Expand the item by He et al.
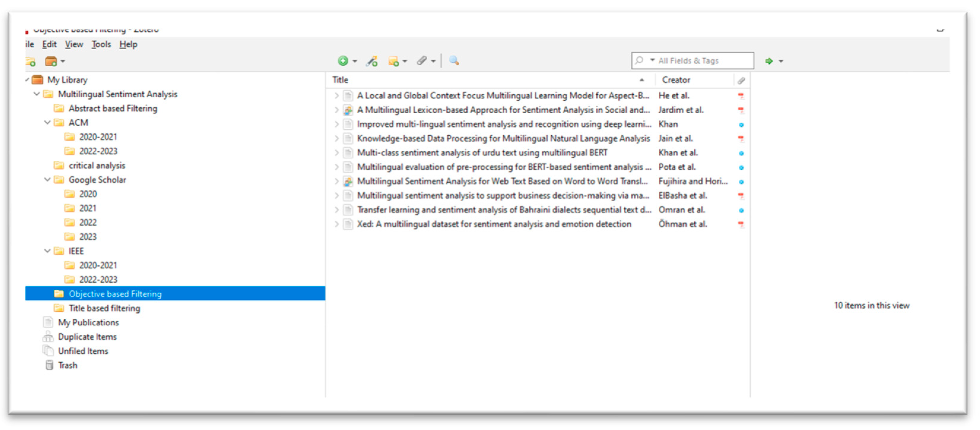 pyautogui.click(x=336, y=95)
